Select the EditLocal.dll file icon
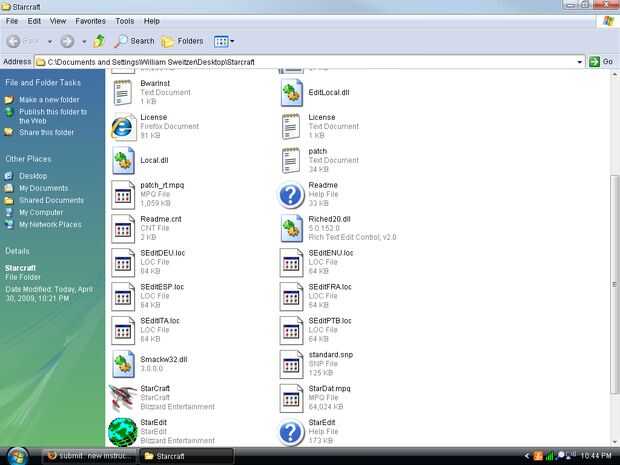Viewport: 620px width, 465px height. 291,93
